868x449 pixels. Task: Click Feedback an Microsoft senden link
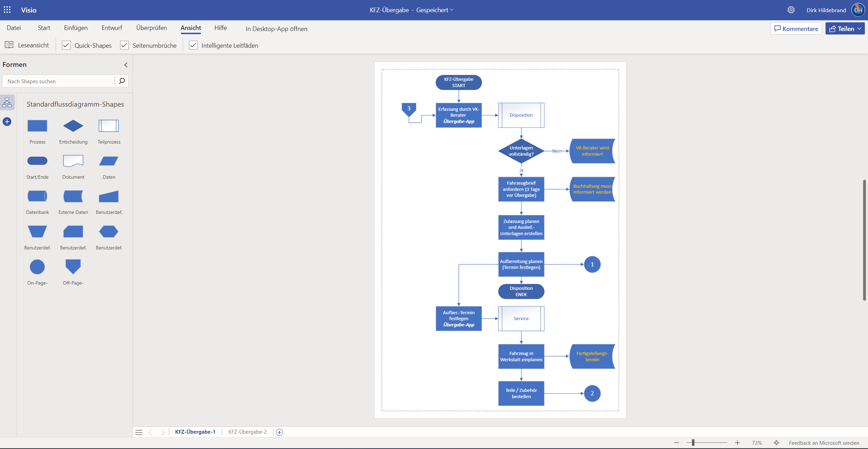[824, 443]
